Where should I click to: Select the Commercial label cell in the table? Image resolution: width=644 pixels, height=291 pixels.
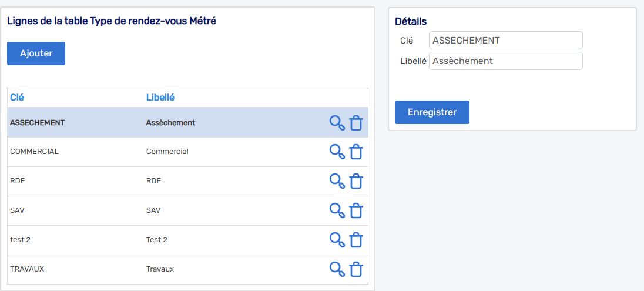pos(167,152)
